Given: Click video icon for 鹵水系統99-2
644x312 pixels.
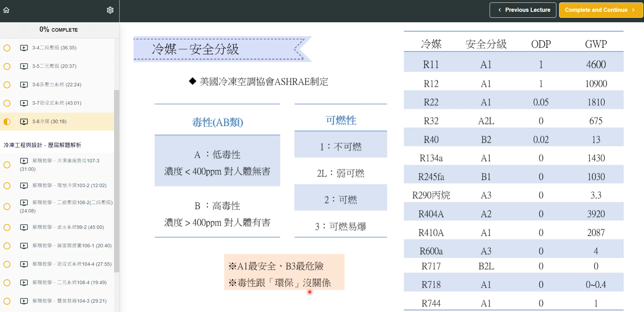Looking at the screenshot, I should coord(24,227).
